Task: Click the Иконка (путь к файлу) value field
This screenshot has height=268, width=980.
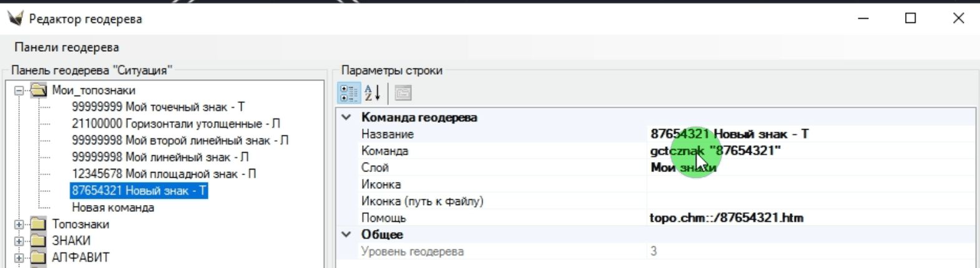Action: click(811, 201)
